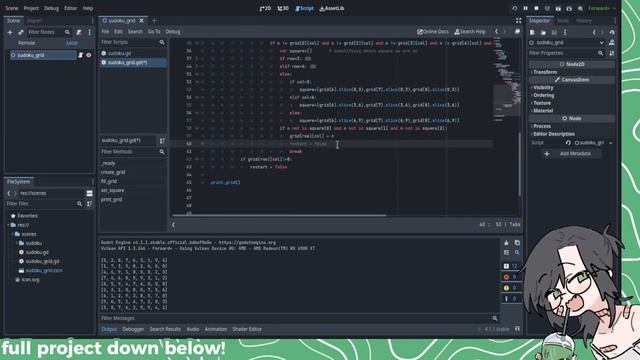This screenshot has height=360, width=640.
Task: Click Online Docs button
Action: 433,31
